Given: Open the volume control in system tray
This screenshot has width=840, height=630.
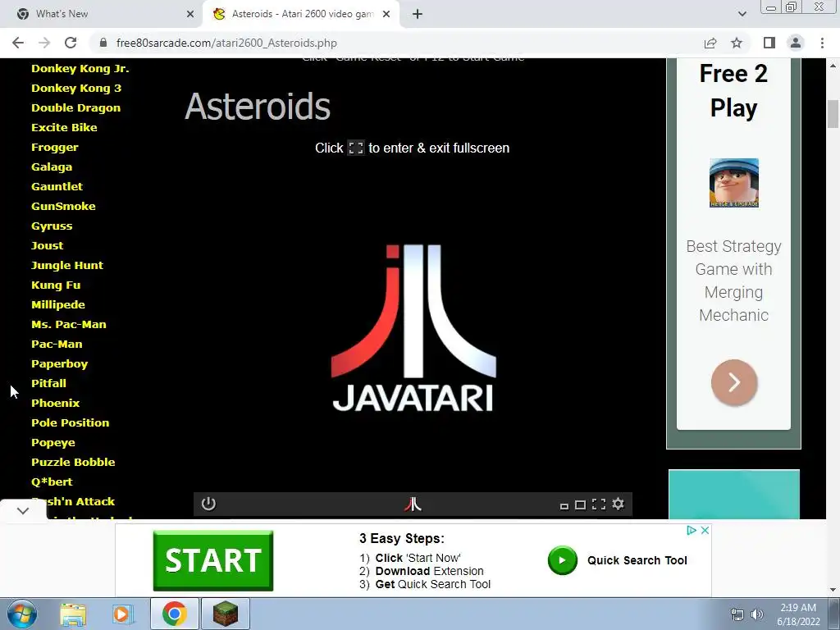Looking at the screenshot, I should click(757, 615).
